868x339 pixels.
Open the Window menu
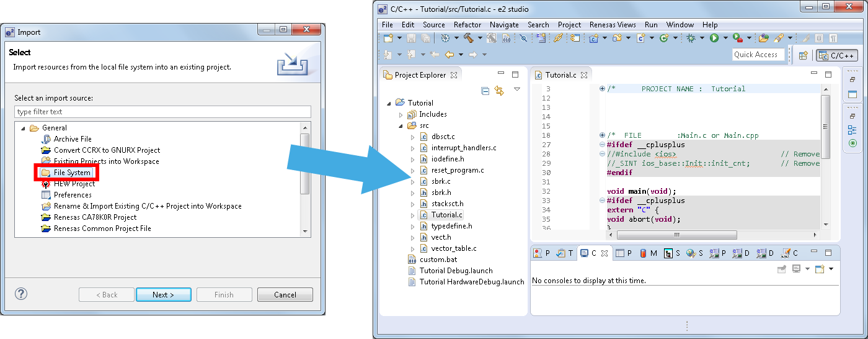click(680, 25)
